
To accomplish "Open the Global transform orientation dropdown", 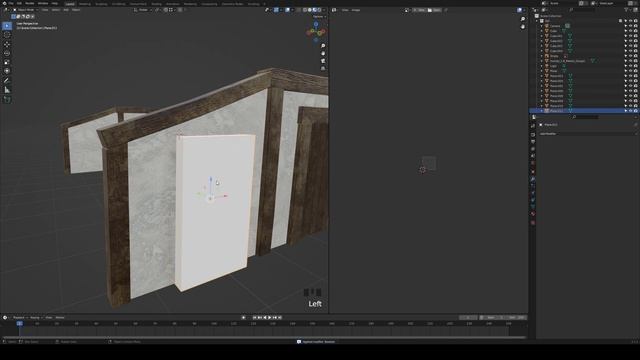I will point(143,10).
